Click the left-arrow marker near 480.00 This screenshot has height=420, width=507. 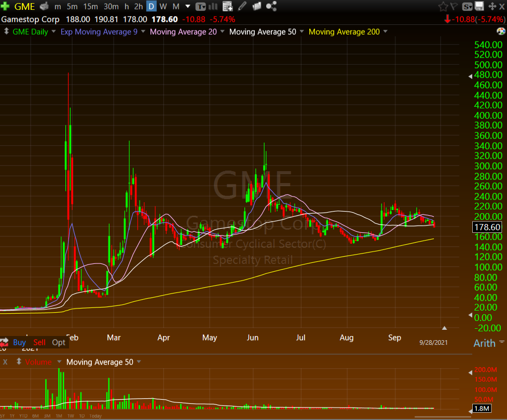tap(470, 76)
